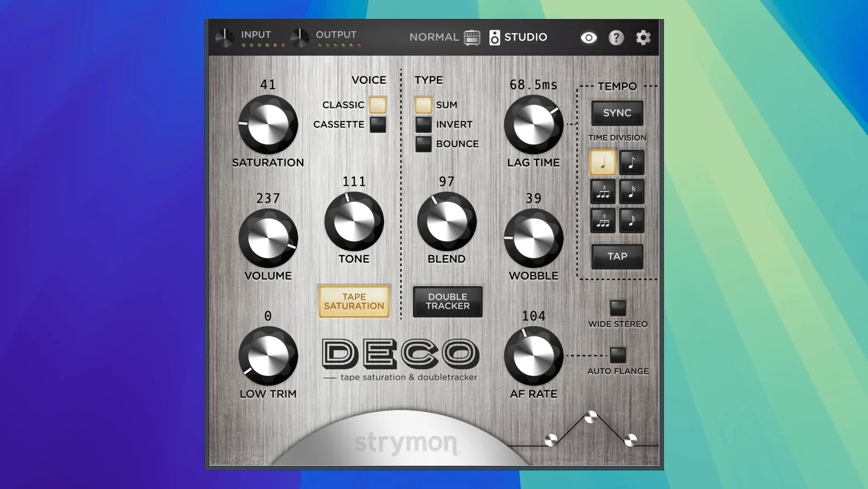Select the BOUNCE type switch
This screenshot has height=489, width=868.
(423, 144)
